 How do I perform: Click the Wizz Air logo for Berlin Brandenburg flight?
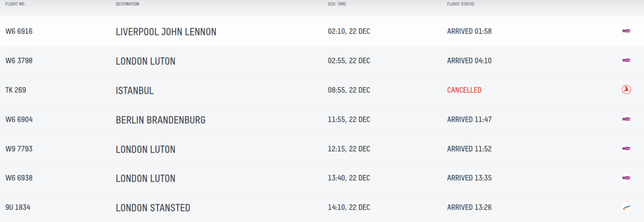point(626,119)
